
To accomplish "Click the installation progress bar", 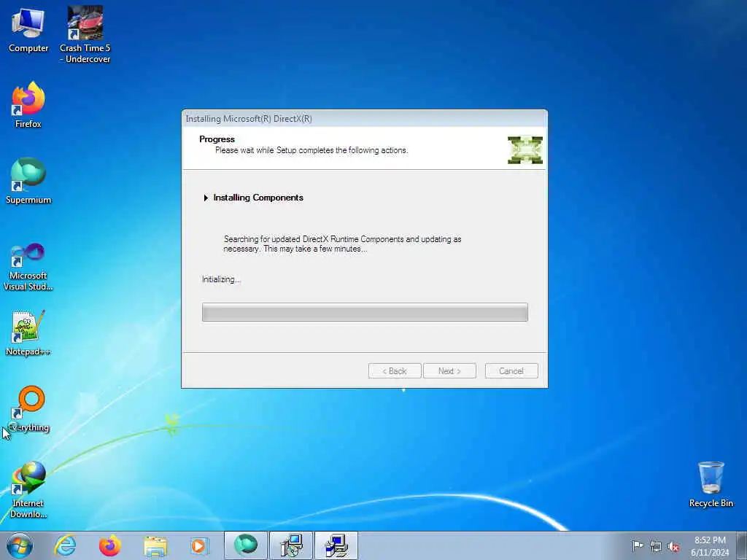I will (365, 312).
